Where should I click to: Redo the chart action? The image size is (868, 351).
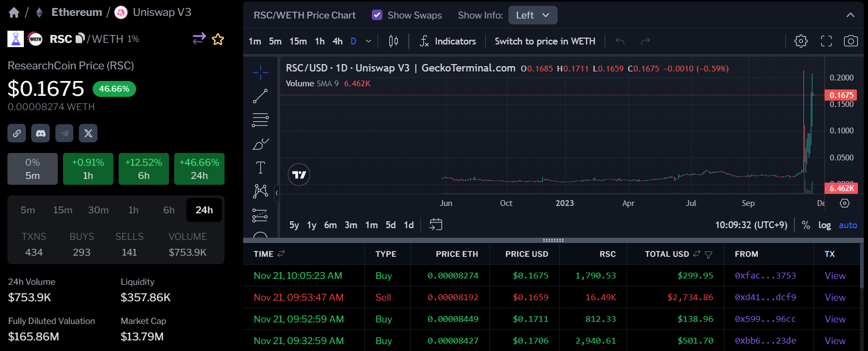645,41
